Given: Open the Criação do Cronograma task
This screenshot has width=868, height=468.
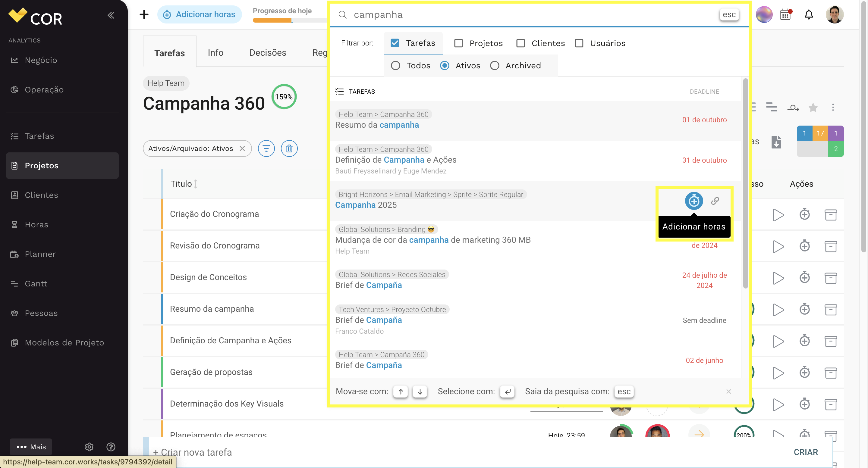Looking at the screenshot, I should click(214, 214).
